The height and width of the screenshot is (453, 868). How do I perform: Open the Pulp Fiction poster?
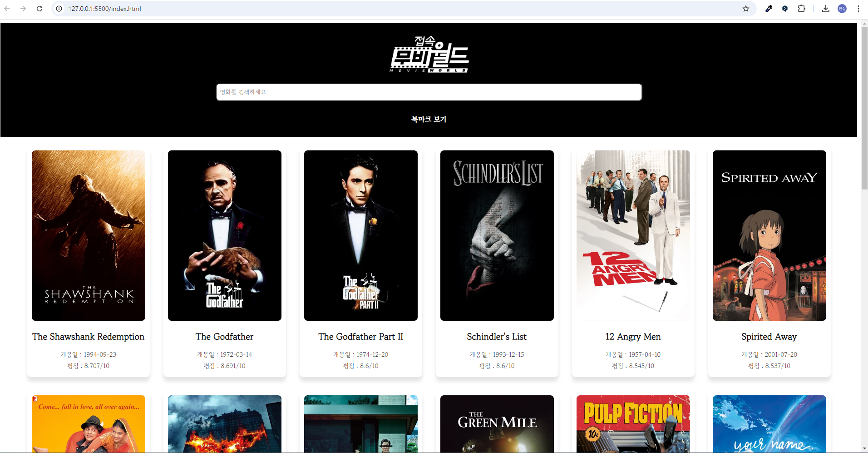point(633,423)
